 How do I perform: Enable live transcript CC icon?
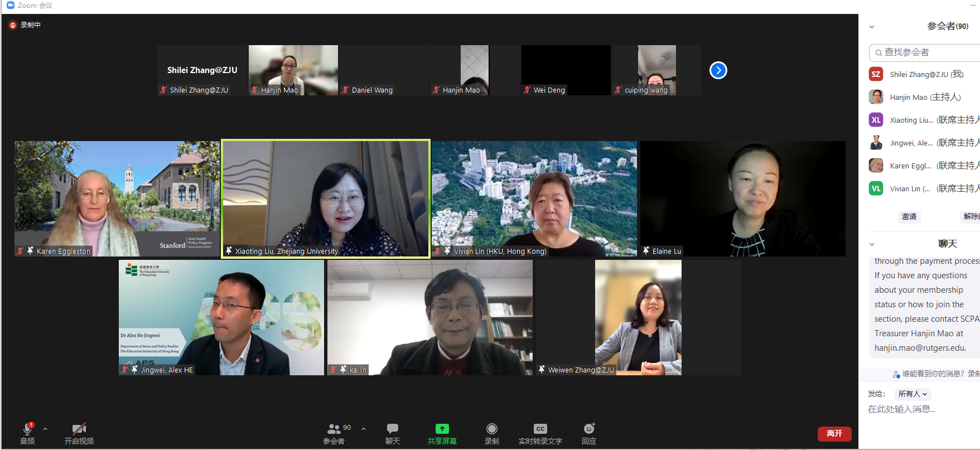[540, 428]
